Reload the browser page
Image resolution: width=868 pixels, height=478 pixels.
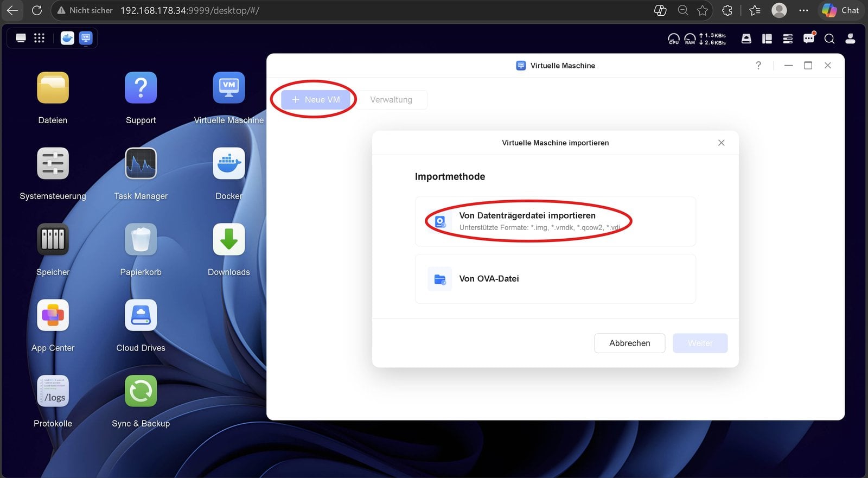(37, 10)
